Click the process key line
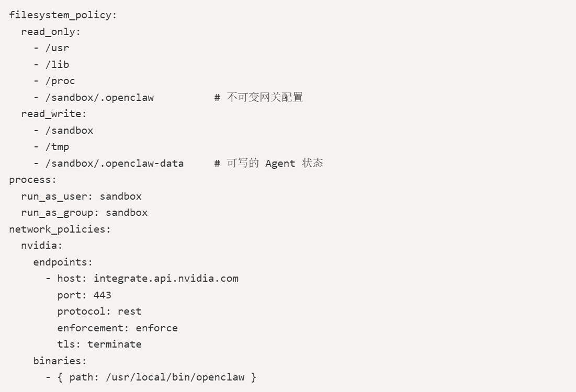The image size is (576, 392). (32, 180)
